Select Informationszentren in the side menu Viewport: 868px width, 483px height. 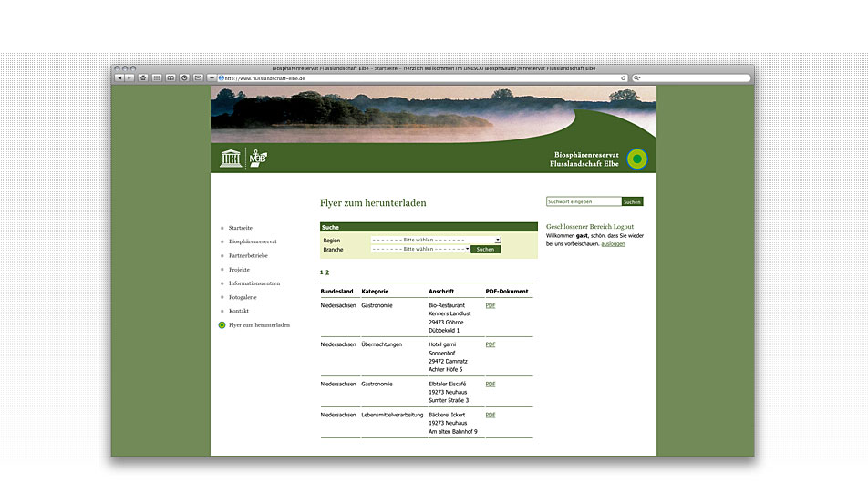click(x=253, y=283)
